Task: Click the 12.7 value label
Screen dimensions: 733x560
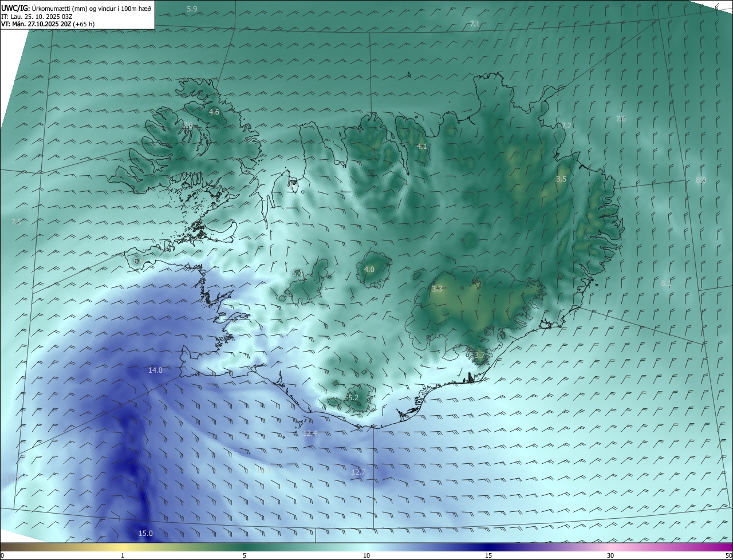Action: point(358,472)
